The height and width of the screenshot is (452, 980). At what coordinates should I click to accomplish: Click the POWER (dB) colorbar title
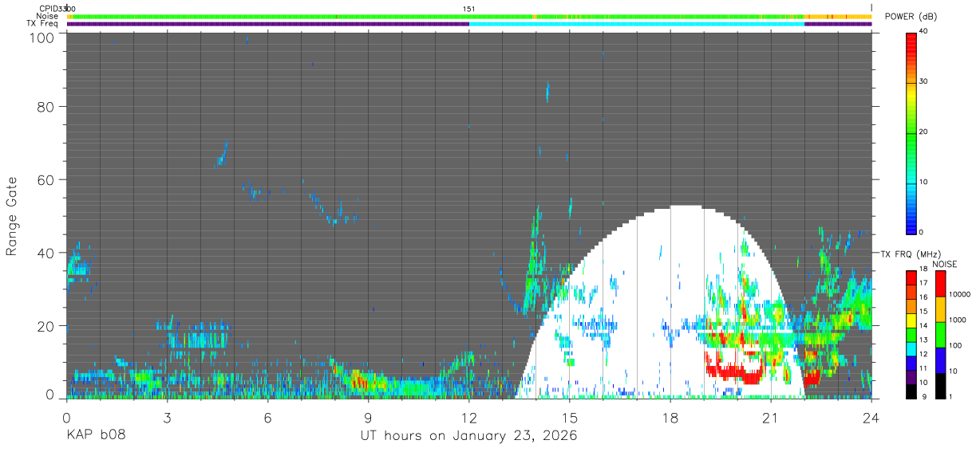pyautogui.click(x=911, y=16)
